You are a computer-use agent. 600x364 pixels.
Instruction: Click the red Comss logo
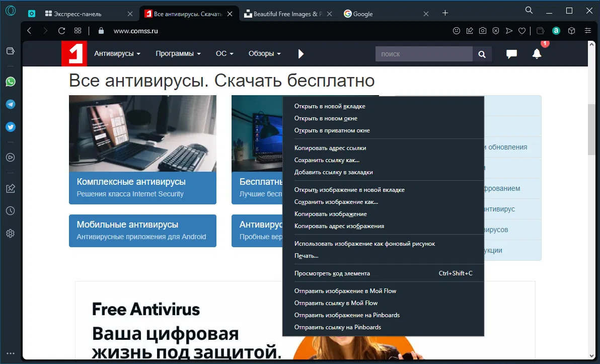click(74, 53)
